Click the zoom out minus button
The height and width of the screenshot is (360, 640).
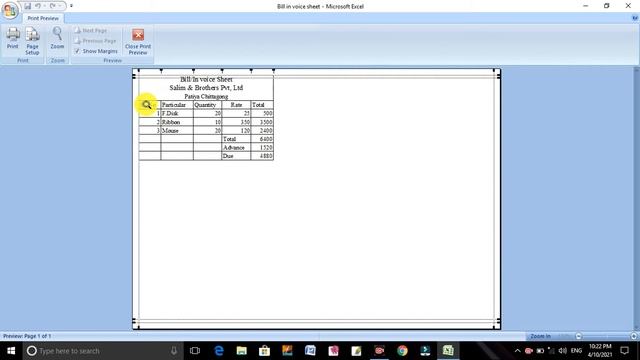[578, 336]
